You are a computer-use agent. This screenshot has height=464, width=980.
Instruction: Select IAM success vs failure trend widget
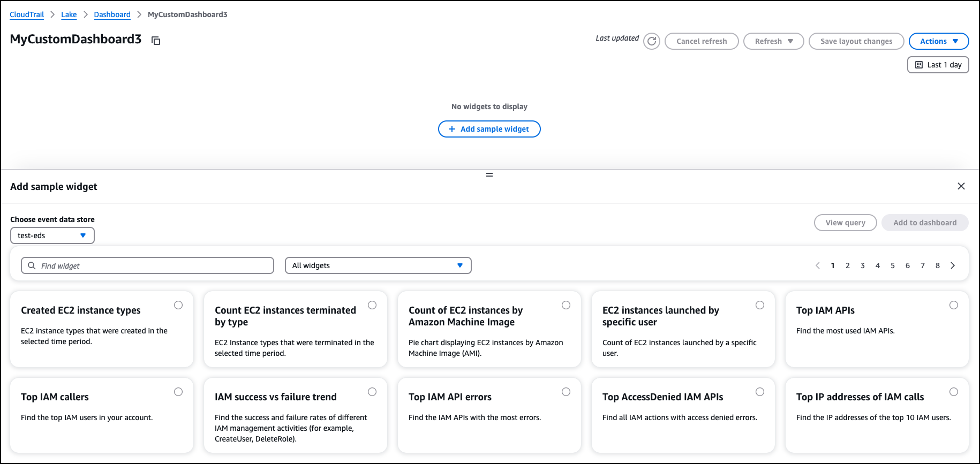(372, 392)
